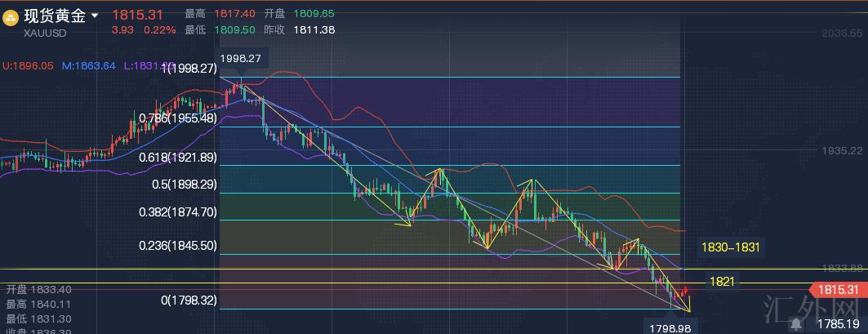Click the U:1896.05 upper band indicator value
868x334 pixels.
click(28, 65)
